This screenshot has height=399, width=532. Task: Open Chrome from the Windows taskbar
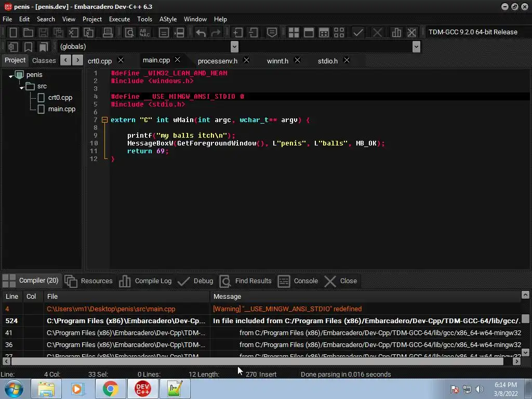[x=110, y=389]
